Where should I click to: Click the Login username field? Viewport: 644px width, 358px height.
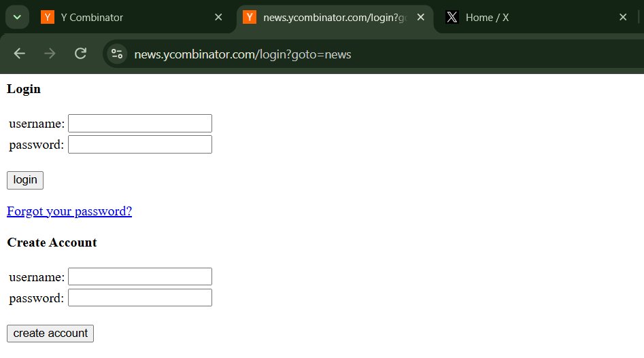[x=140, y=124]
